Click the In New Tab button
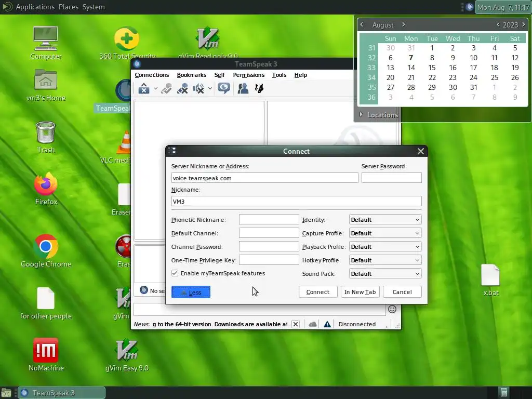The image size is (532, 399). coord(360,292)
